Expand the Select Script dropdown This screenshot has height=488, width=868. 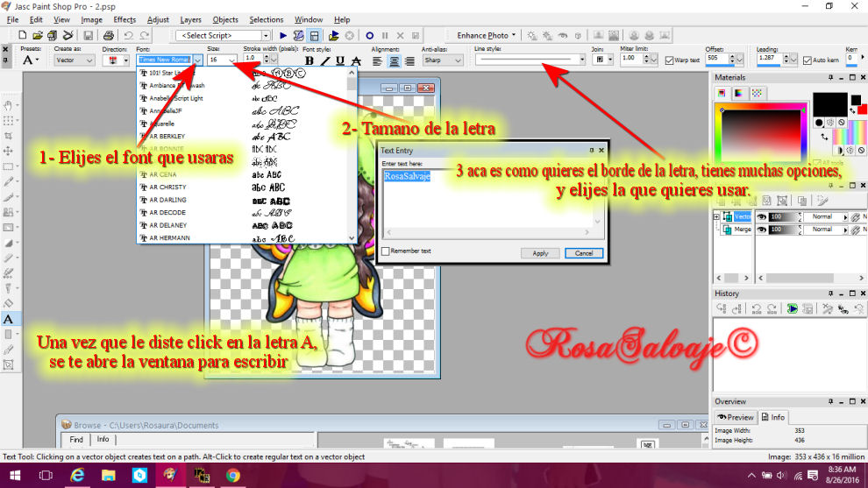point(266,35)
